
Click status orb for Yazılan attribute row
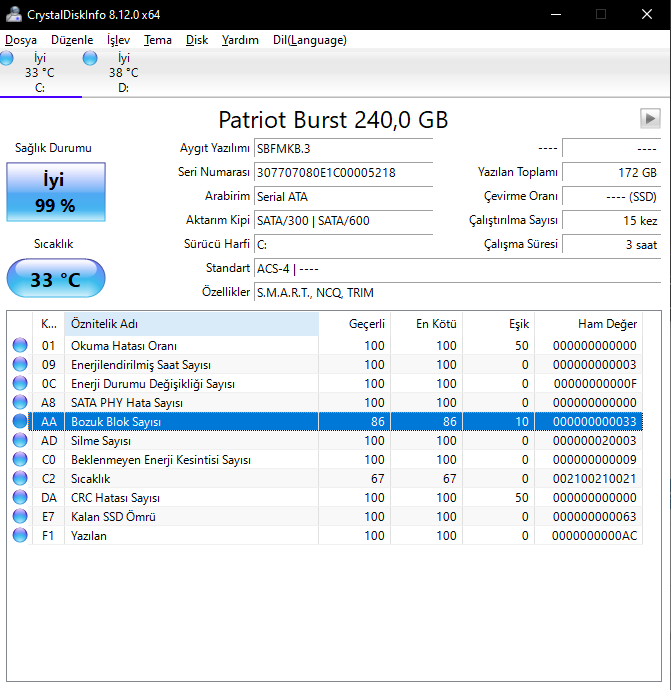pos(20,535)
